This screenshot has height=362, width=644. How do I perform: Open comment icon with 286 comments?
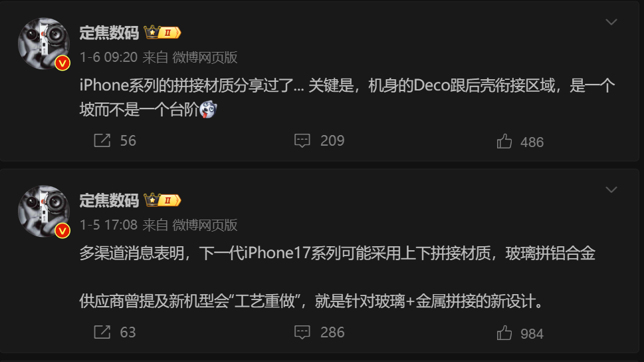point(302,332)
